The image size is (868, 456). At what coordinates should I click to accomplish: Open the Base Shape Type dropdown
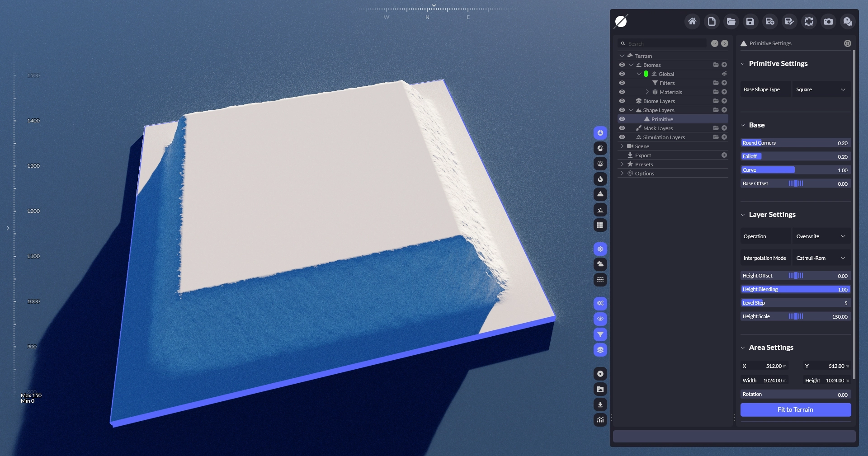(821, 89)
